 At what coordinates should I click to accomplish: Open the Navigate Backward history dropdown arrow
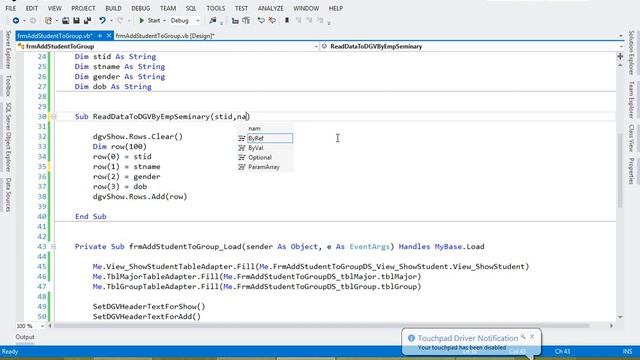coord(24,20)
